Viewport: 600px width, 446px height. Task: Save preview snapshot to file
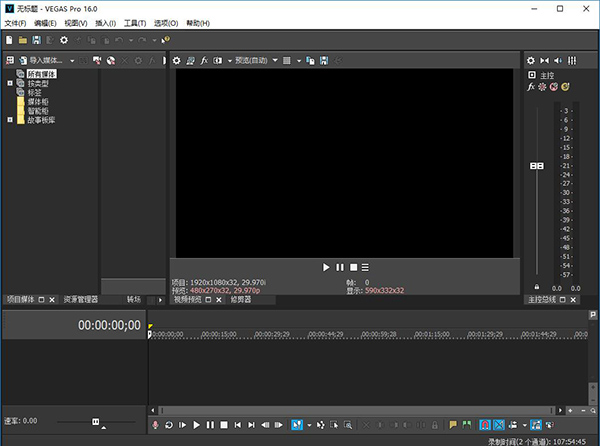tap(324, 61)
